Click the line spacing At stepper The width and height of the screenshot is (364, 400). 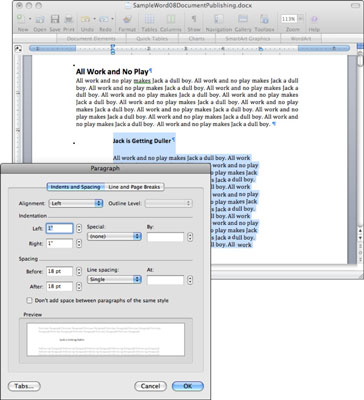[190, 280]
